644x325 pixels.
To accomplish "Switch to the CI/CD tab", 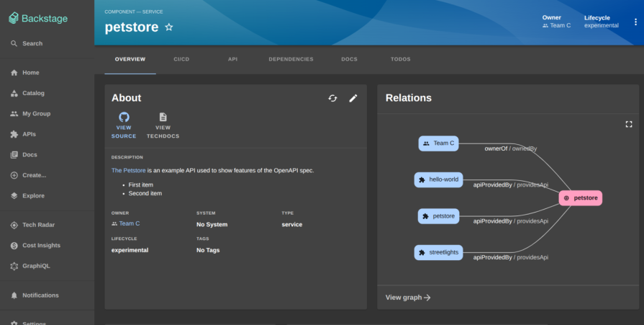I will coord(181,59).
